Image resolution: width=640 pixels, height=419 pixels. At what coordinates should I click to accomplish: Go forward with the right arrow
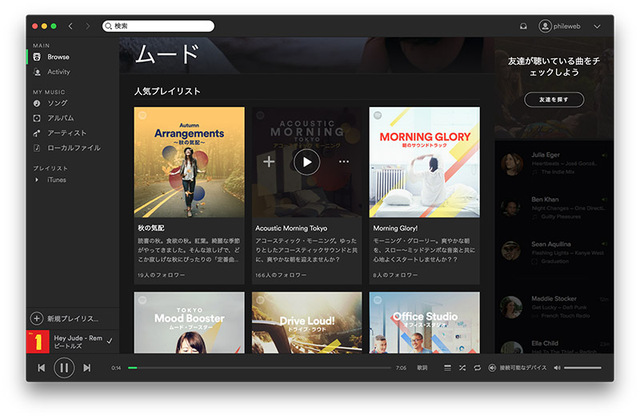click(87, 26)
